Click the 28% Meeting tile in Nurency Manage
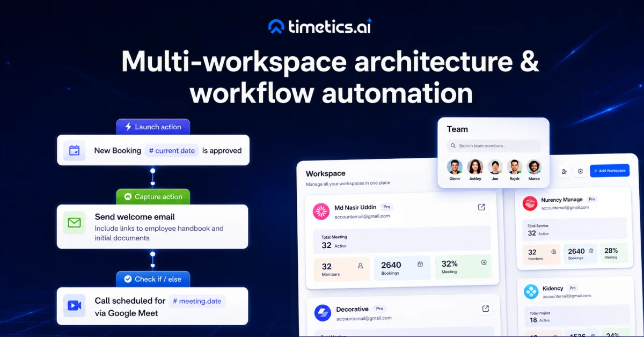Screen dimensions: 644x337 (x=613, y=253)
